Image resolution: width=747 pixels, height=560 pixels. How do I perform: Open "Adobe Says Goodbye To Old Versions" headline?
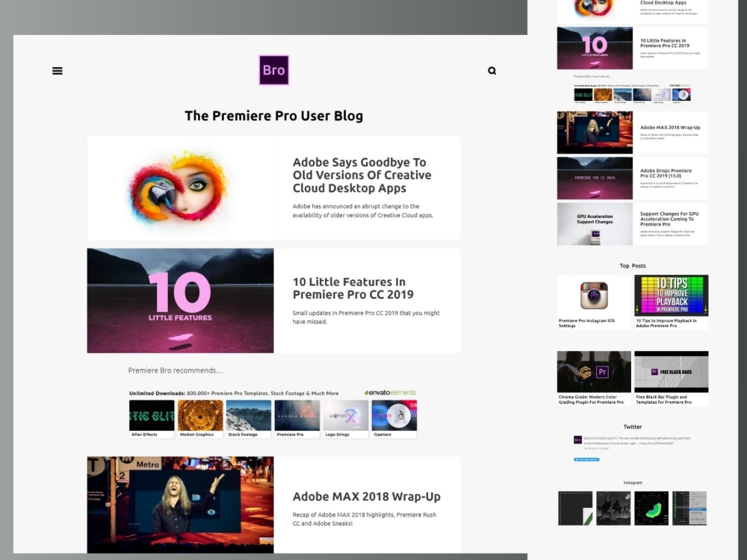point(361,175)
